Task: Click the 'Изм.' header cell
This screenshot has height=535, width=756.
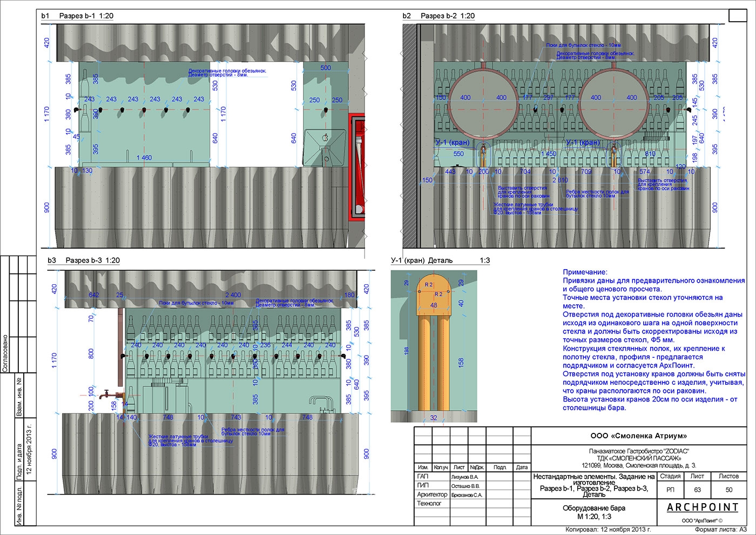Action: (423, 467)
